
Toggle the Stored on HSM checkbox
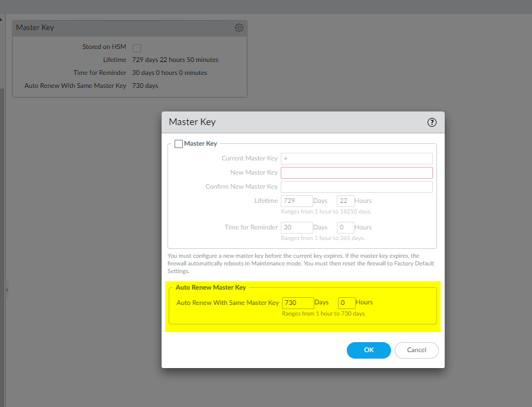pos(137,48)
